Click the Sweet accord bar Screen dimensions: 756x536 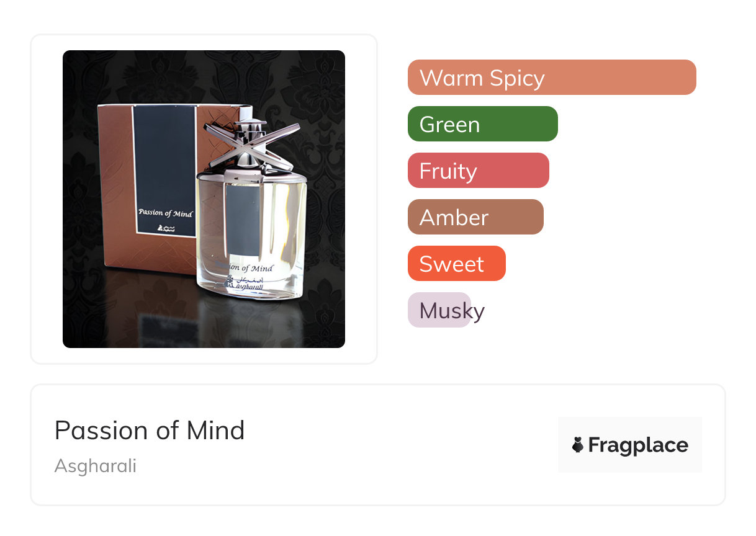(x=457, y=264)
